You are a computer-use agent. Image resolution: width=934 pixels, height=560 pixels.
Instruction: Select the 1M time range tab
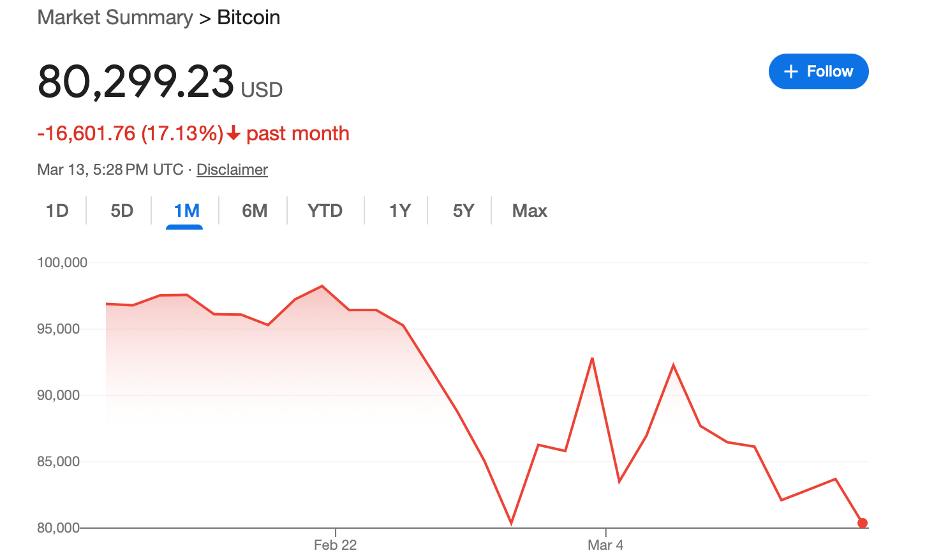coord(186,210)
